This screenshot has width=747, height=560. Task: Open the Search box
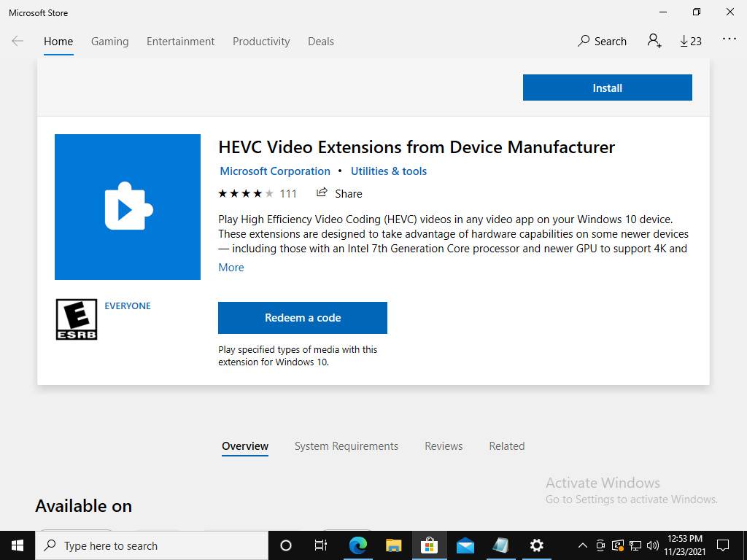602,41
